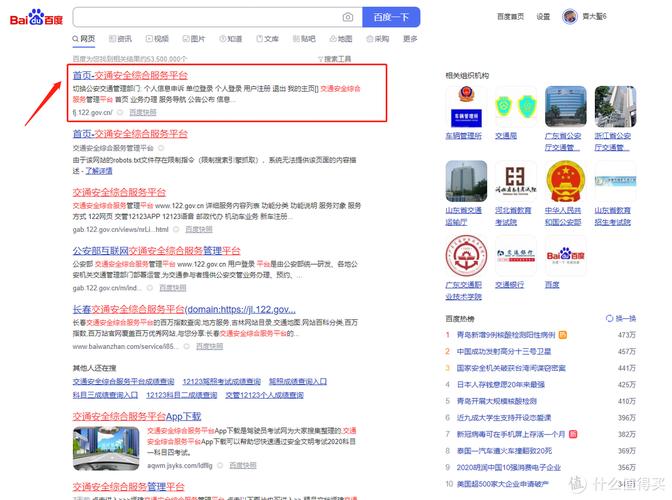672x500 pixels.
Task: Open hot item 新冠病毒可在手机屏上存活一个月
Action: pos(511,434)
